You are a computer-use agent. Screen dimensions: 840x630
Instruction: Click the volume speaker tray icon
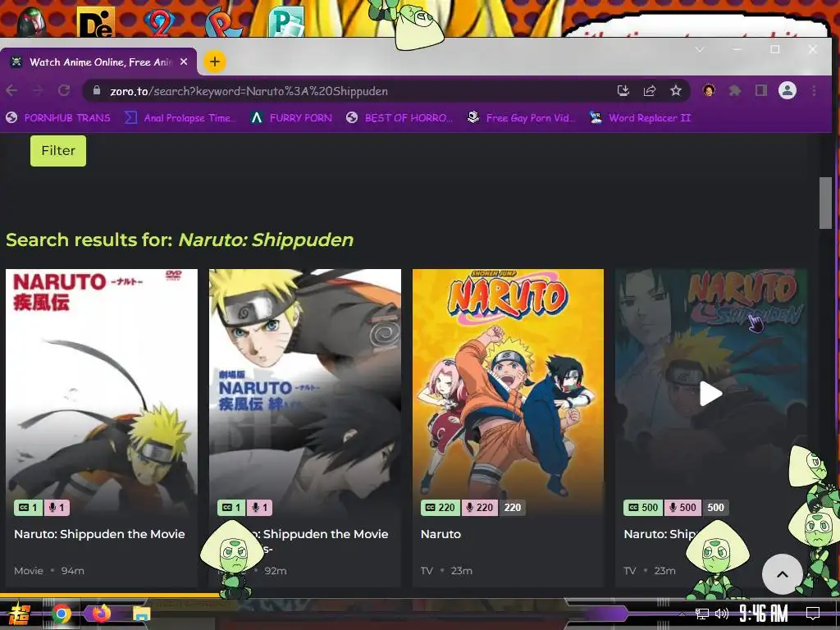[x=722, y=614]
